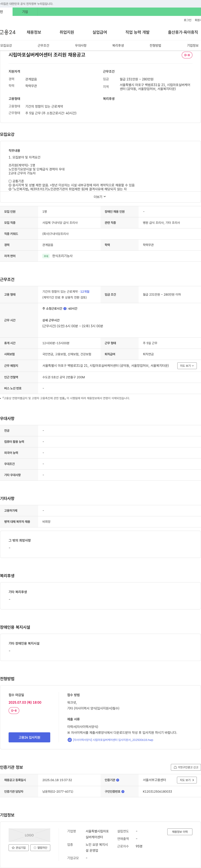Click the 2025.07.03 (목) 18:00 deadline text

25,703
